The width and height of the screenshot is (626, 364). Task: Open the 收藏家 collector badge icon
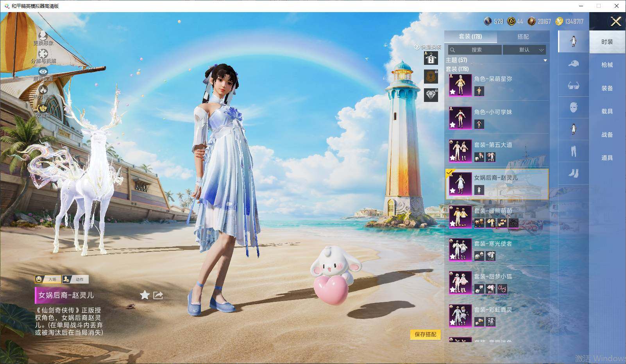point(43,108)
